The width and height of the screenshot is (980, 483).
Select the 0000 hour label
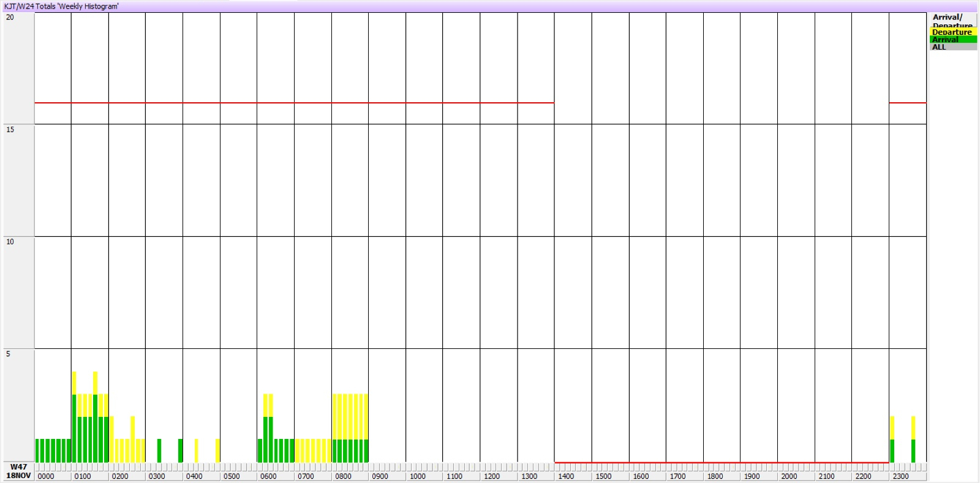[46, 476]
